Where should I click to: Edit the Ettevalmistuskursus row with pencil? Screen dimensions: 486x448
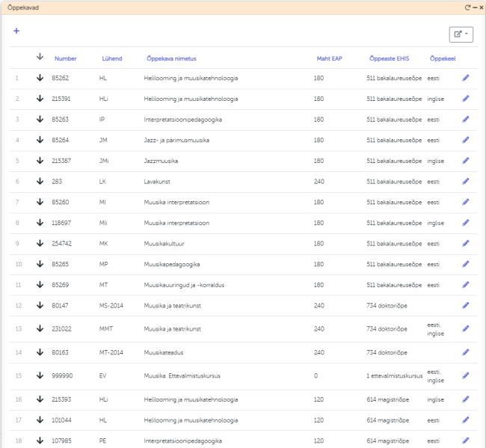[x=466, y=375]
